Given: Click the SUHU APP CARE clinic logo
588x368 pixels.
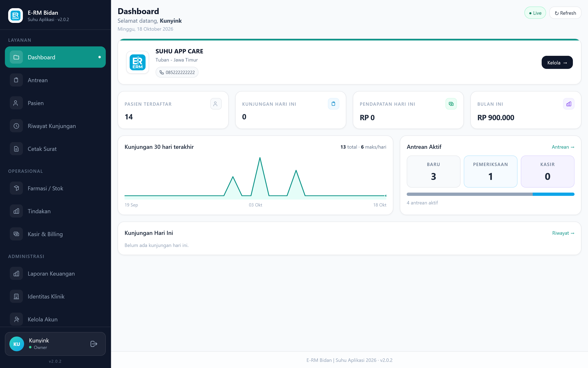Looking at the screenshot, I should pyautogui.click(x=138, y=62).
